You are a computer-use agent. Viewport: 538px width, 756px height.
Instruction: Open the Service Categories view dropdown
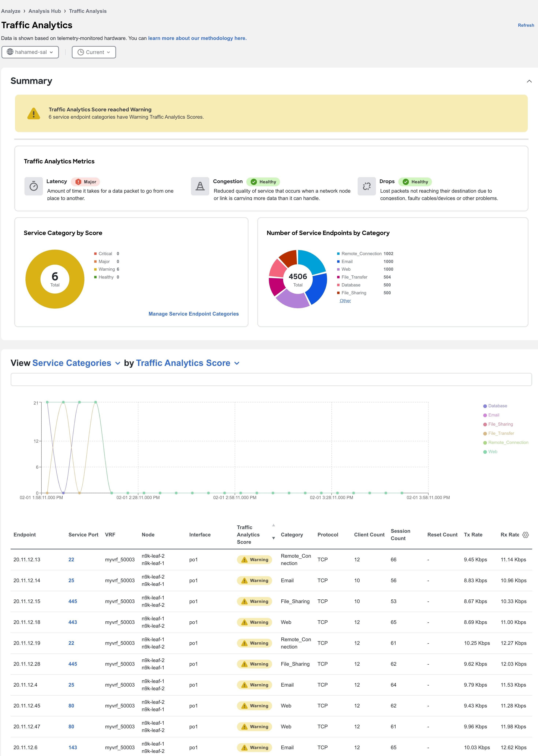click(x=76, y=363)
